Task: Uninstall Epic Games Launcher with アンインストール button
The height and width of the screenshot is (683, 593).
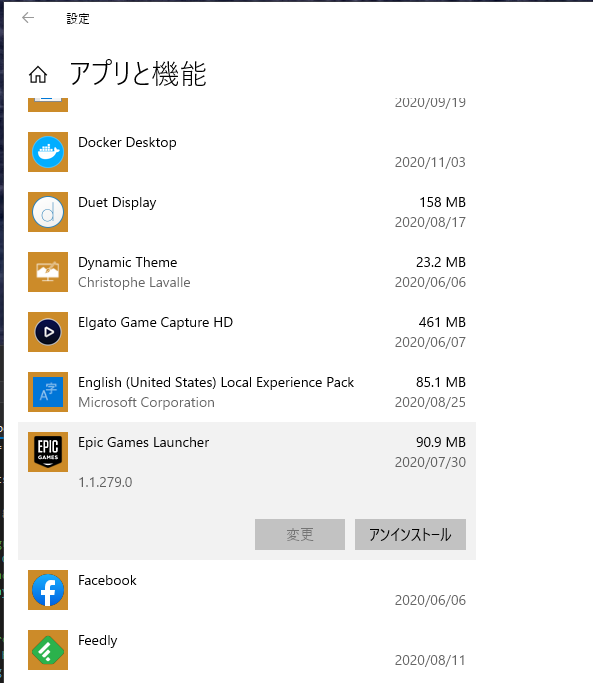Action: [410, 534]
